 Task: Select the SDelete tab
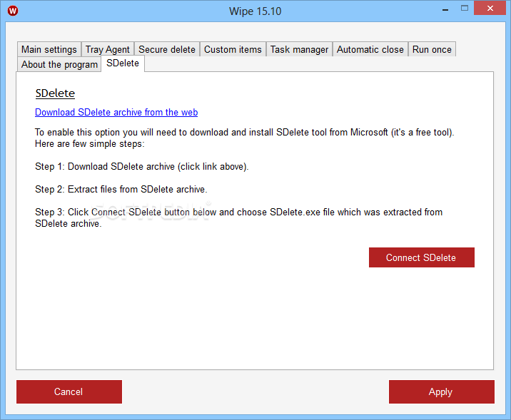[x=123, y=63]
